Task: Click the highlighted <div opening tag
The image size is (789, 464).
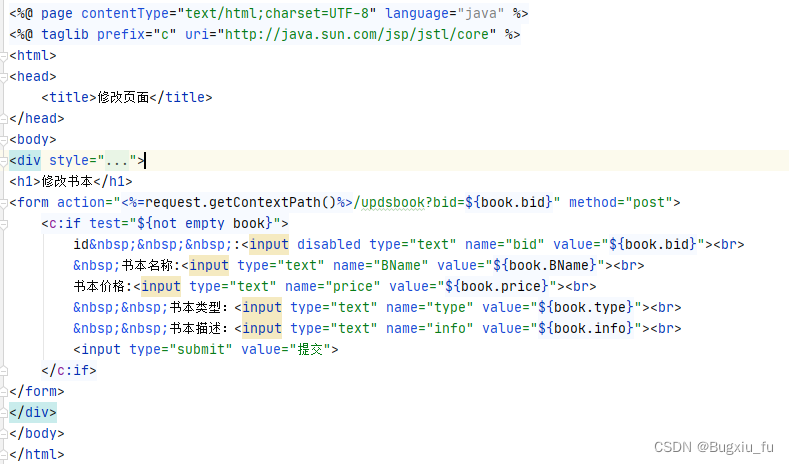Action: coord(25,161)
